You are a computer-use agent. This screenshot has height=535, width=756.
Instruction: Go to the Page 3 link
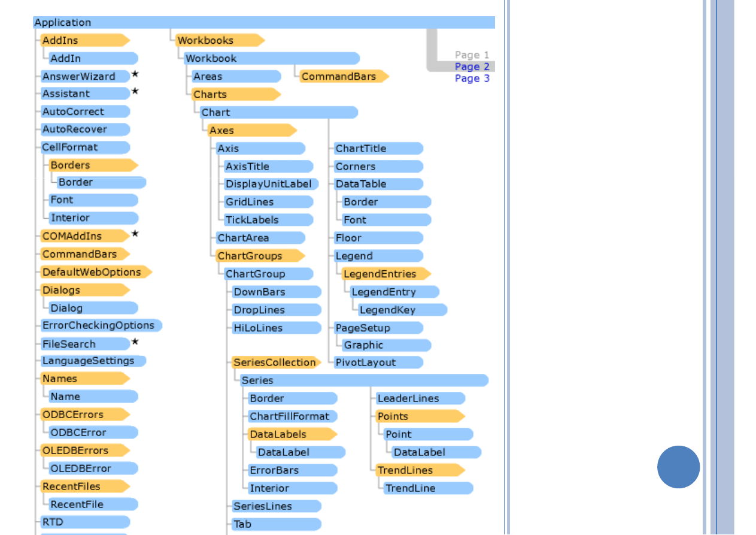tap(472, 78)
